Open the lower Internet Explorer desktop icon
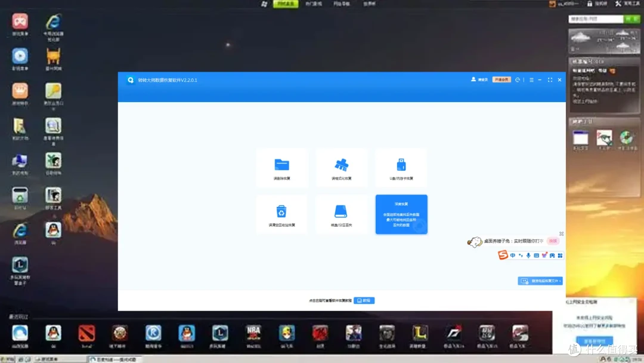Screen dimensions: 644x363 (20, 230)
